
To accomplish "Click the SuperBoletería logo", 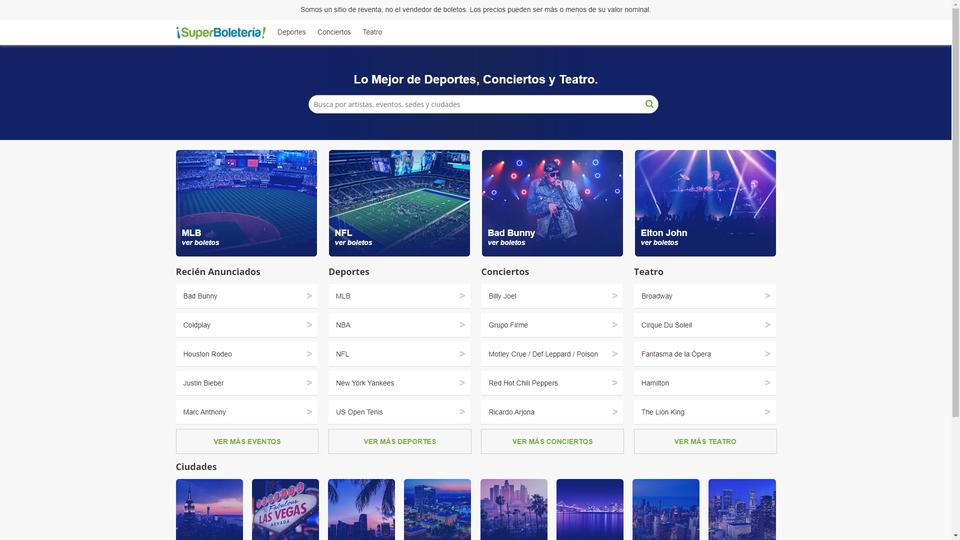I will [221, 32].
